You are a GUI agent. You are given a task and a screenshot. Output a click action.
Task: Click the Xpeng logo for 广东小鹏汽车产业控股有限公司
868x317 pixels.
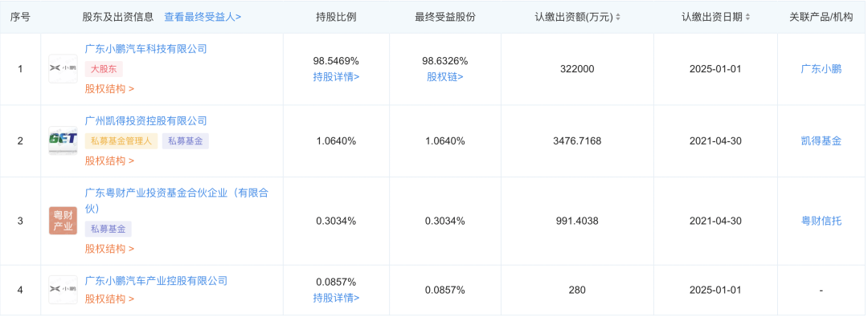[63, 290]
